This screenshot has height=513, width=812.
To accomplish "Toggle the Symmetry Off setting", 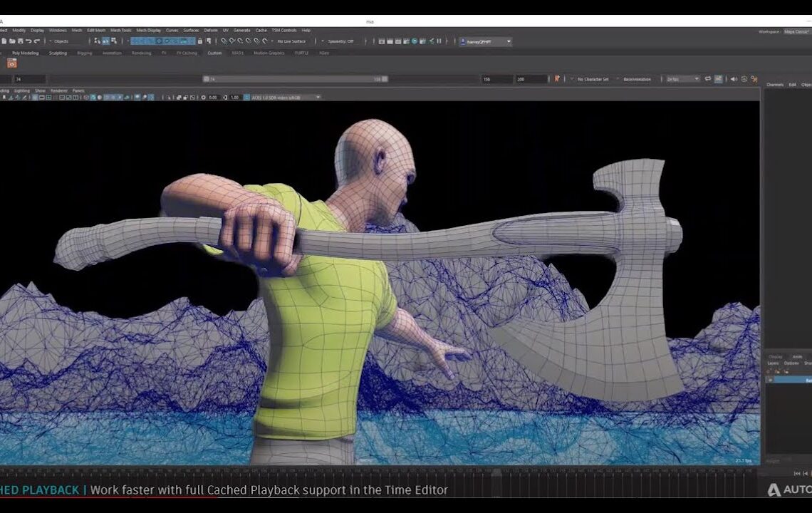I will point(339,41).
